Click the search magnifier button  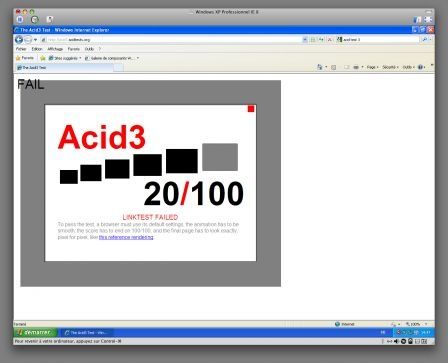[x=424, y=40]
